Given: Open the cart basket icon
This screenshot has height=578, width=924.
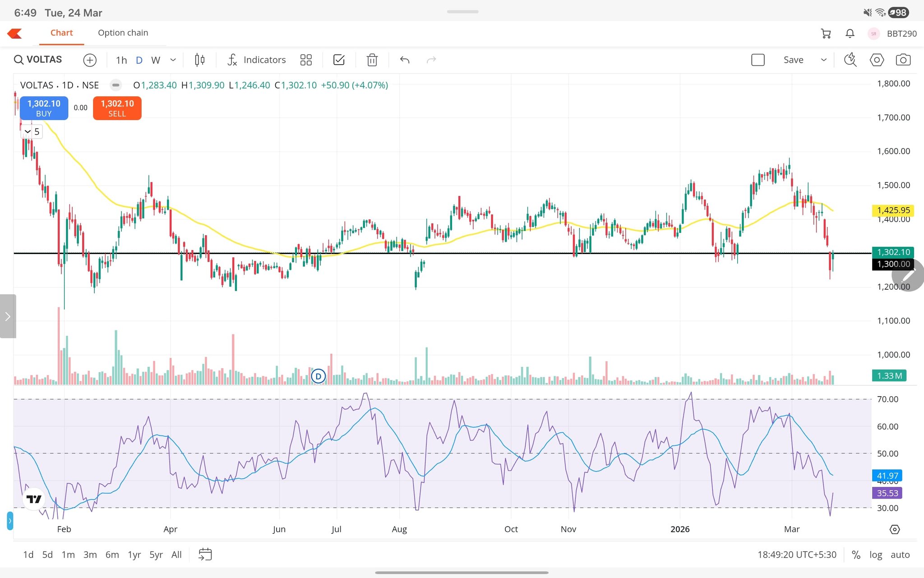Looking at the screenshot, I should pyautogui.click(x=826, y=33).
